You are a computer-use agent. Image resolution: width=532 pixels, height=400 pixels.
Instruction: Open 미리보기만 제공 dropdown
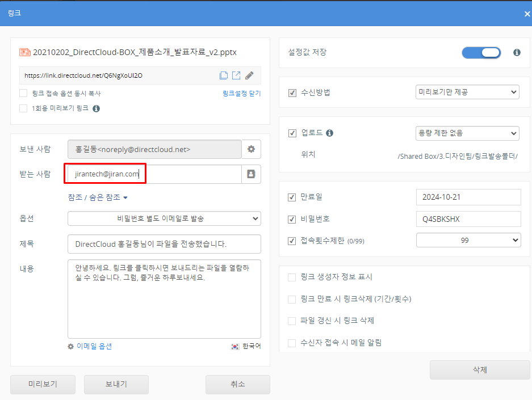pos(467,92)
